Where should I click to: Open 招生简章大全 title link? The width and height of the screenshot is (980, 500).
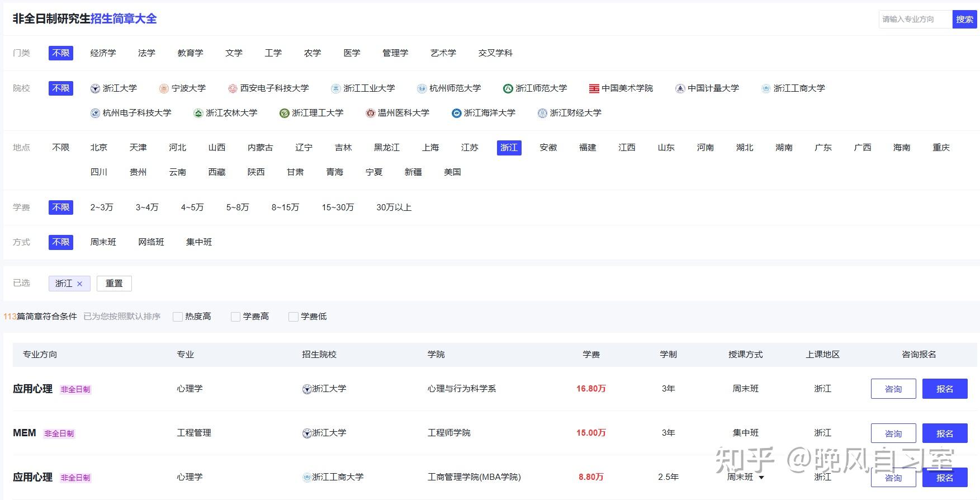(124, 18)
